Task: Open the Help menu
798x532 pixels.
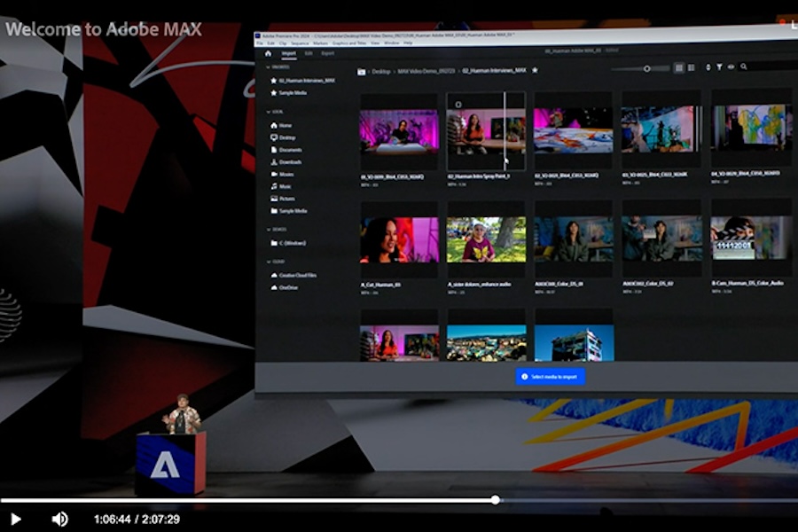Action: tap(408, 43)
